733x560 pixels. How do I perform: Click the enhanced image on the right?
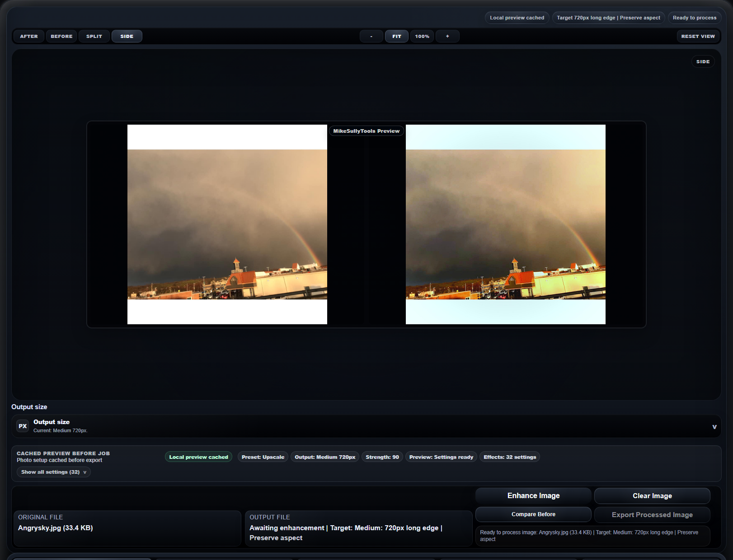(x=506, y=224)
